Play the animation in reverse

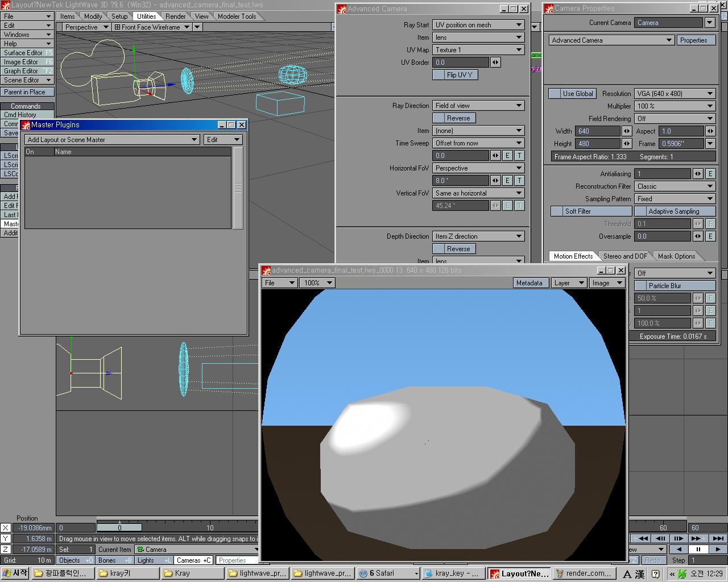pyautogui.click(x=679, y=549)
